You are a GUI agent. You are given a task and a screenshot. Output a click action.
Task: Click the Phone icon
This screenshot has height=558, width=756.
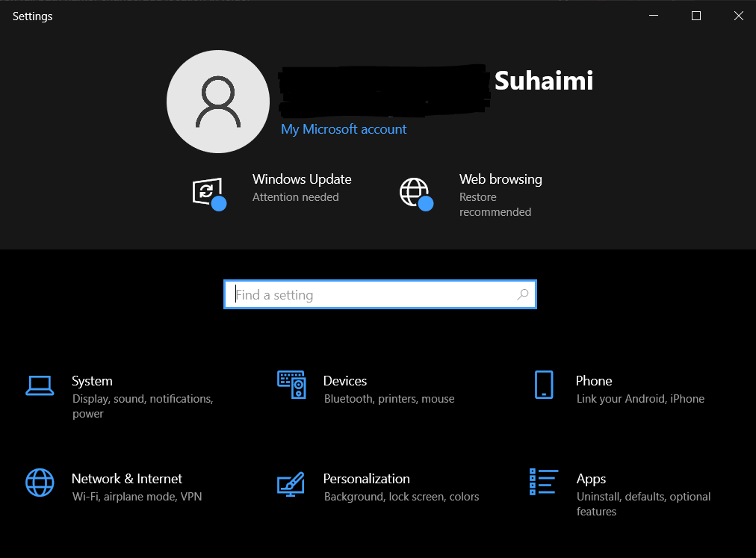tap(544, 385)
